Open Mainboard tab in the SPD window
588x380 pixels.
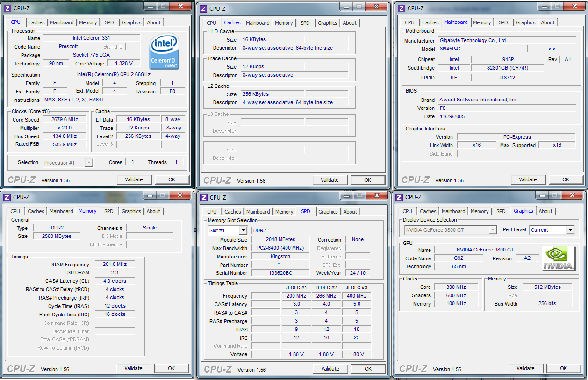click(x=258, y=212)
